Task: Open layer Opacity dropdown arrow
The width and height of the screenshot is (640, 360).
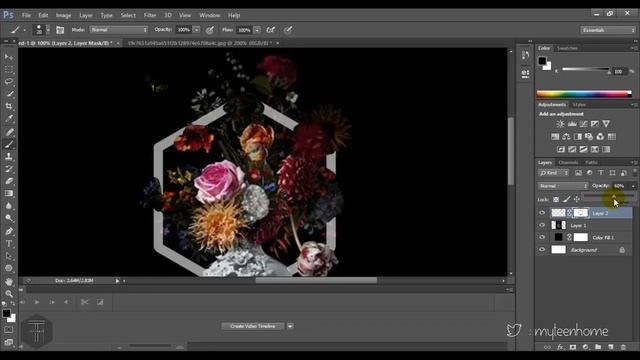Action: pos(633,186)
